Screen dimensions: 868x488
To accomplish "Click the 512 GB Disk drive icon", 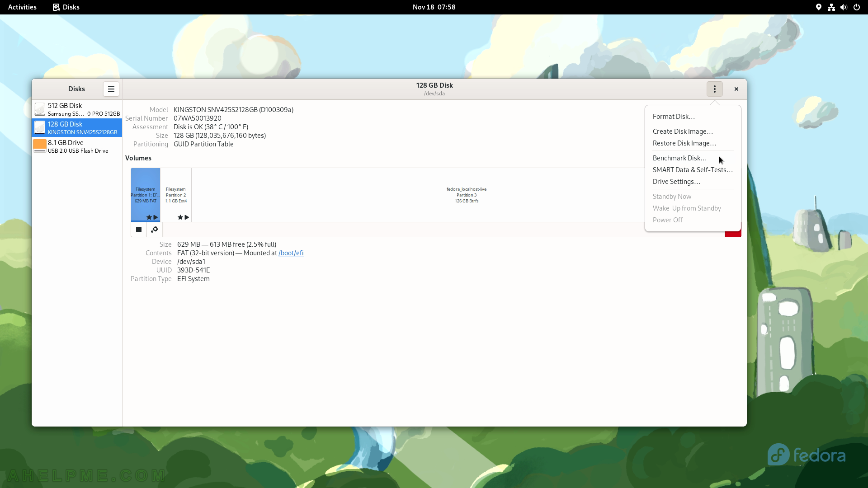I will point(40,109).
